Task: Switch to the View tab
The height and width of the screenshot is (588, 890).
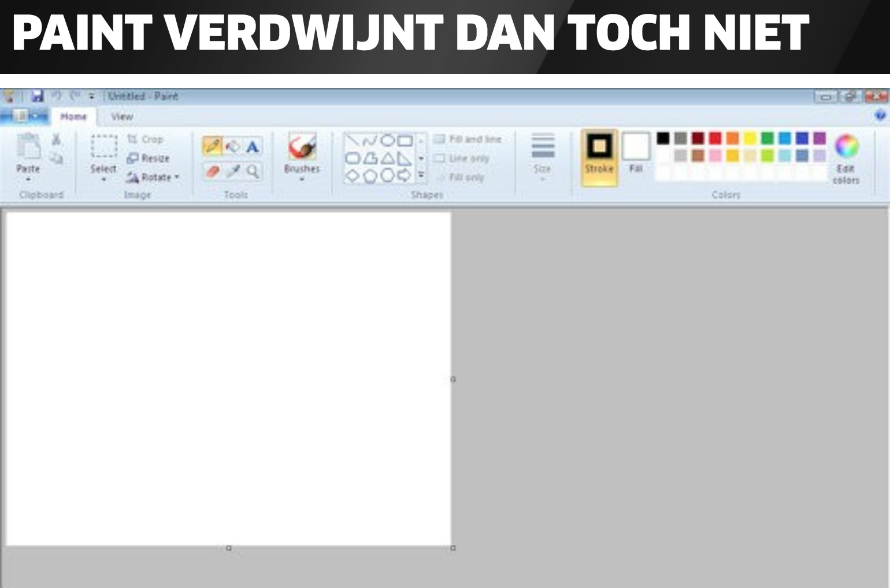Action: tap(122, 116)
